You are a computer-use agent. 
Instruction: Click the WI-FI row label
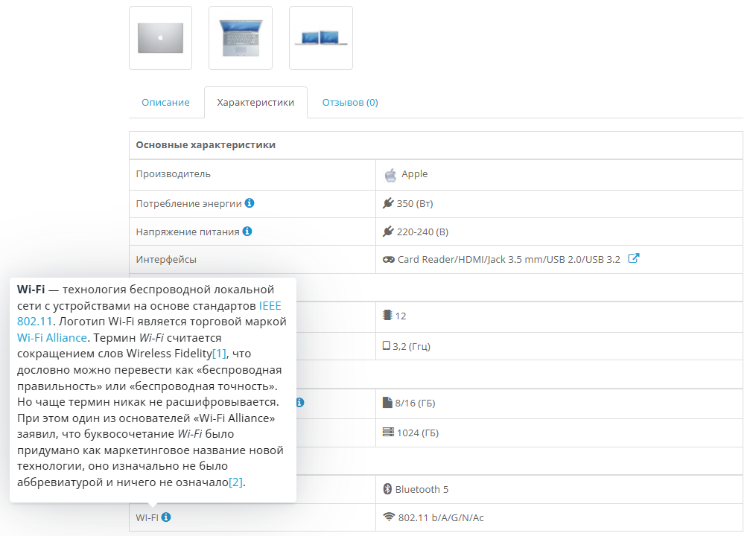pyautogui.click(x=147, y=517)
